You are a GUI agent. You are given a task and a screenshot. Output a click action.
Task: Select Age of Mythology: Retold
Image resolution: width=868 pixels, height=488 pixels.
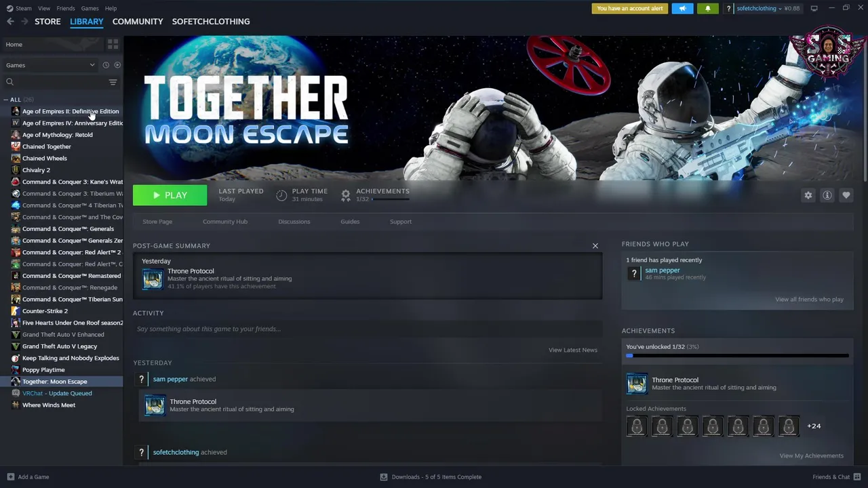58,135
